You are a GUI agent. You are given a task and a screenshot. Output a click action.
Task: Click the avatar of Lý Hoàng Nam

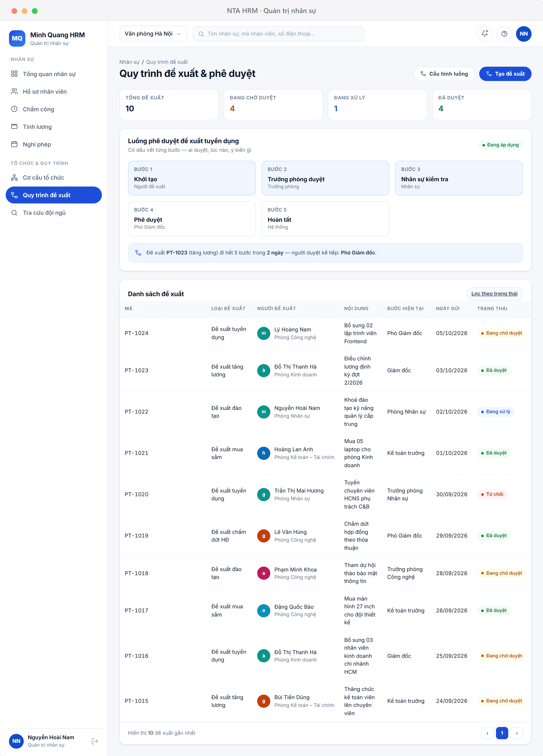264,333
